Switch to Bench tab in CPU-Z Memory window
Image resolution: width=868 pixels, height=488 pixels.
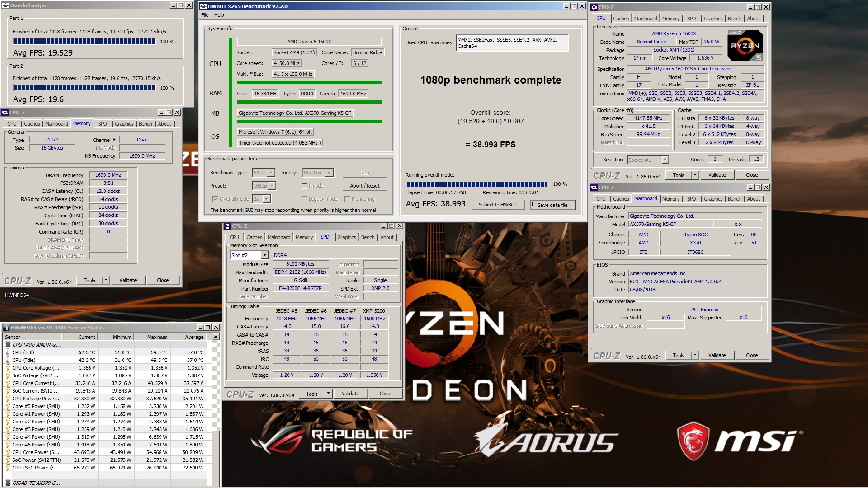[x=145, y=124]
